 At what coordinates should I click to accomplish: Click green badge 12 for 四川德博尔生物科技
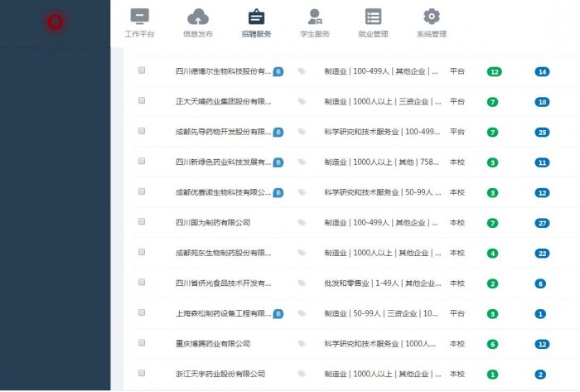click(494, 71)
